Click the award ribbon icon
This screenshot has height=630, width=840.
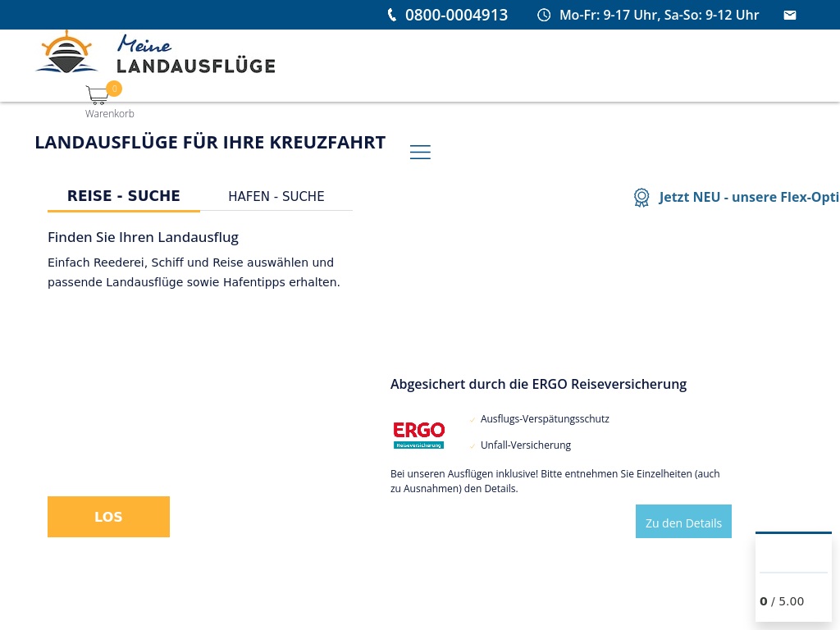tap(641, 198)
